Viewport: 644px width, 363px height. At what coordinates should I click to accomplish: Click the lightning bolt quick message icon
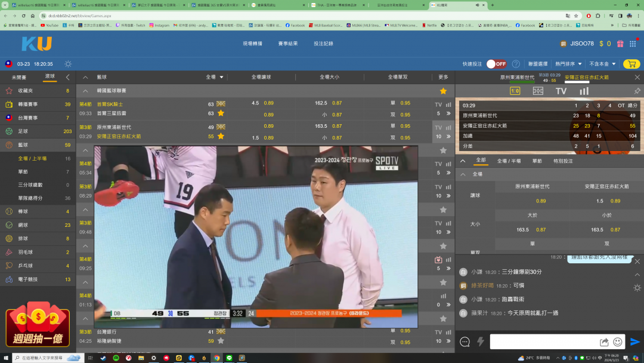pyautogui.click(x=481, y=342)
